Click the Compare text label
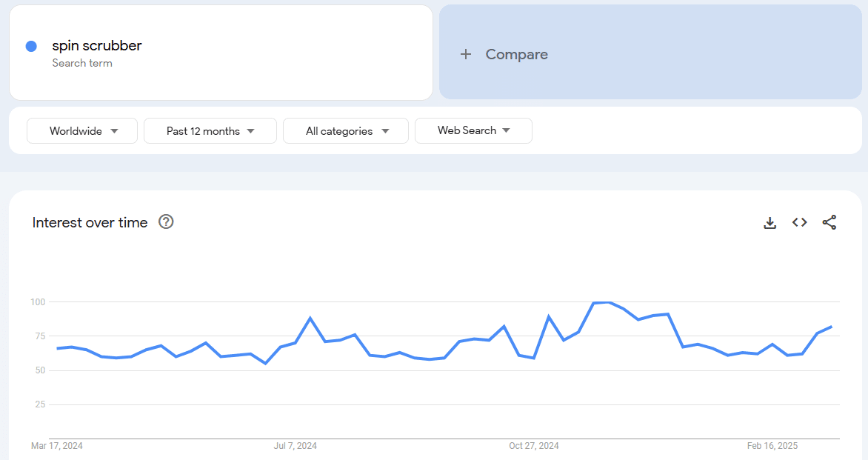The width and height of the screenshot is (868, 460). [x=516, y=54]
